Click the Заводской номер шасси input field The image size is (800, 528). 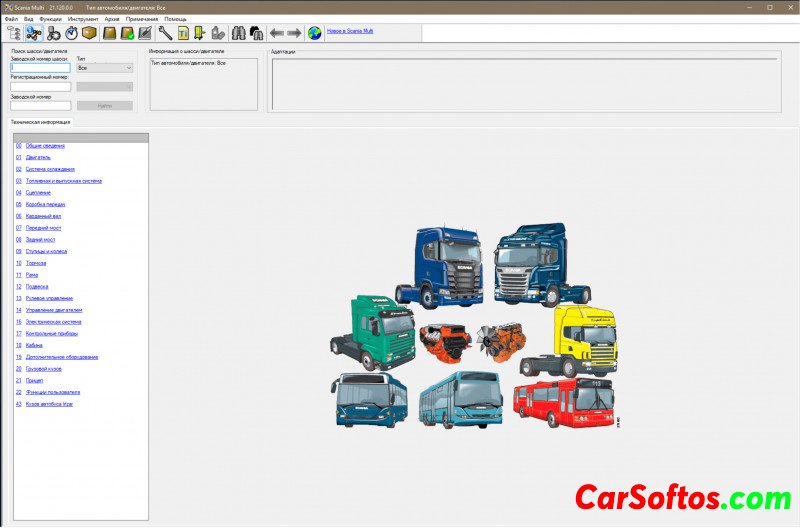click(x=40, y=68)
